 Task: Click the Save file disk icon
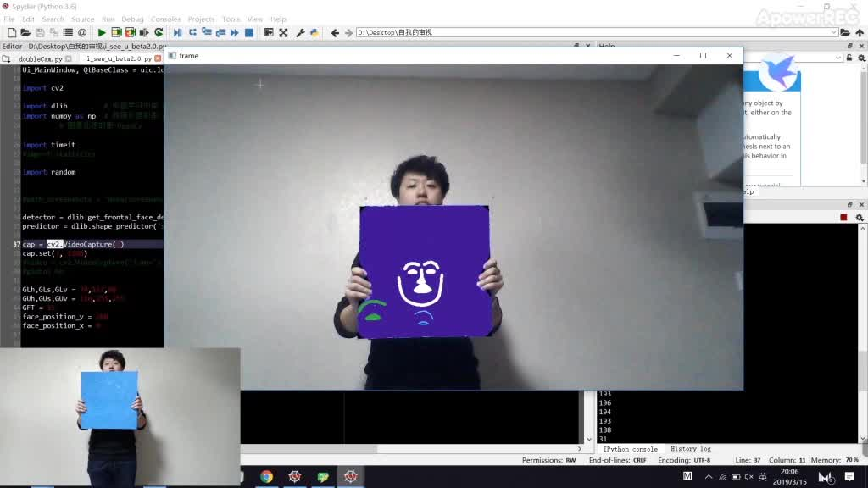pyautogui.click(x=40, y=33)
